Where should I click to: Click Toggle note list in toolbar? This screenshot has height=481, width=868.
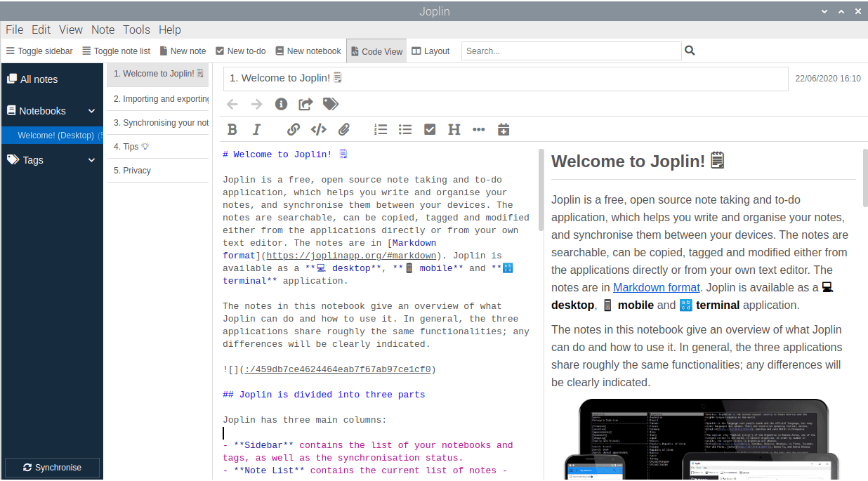tap(117, 51)
